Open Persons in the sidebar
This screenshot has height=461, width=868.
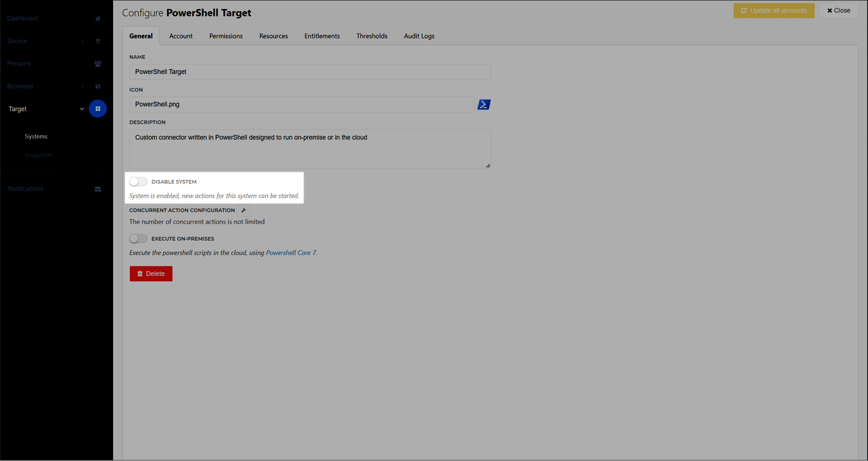(19, 63)
